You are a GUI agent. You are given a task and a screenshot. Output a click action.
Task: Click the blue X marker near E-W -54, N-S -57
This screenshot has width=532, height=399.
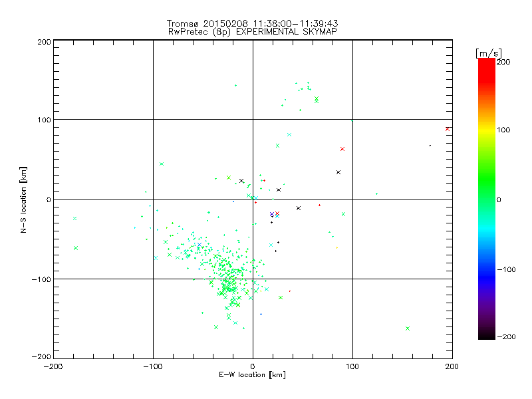[199, 245]
